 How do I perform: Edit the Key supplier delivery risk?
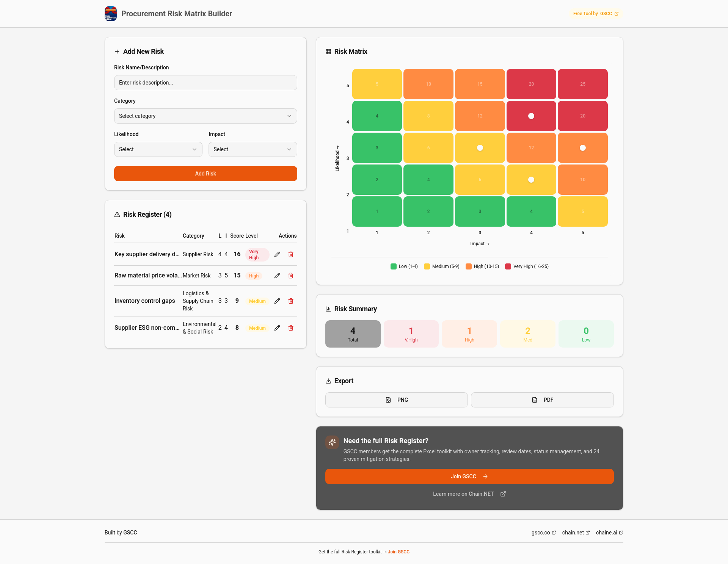coord(277,254)
